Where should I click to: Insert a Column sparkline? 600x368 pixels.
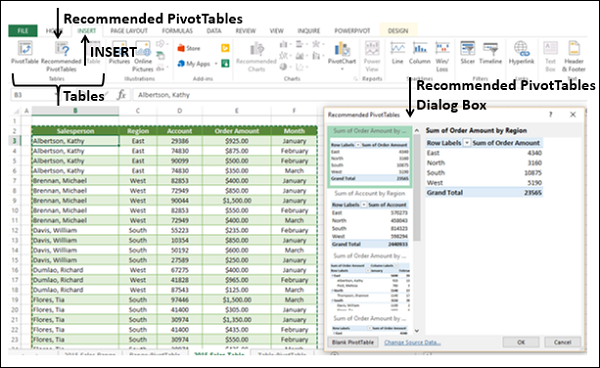420,52
